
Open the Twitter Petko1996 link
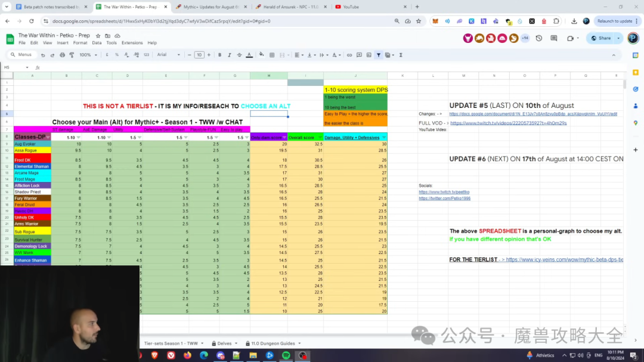tap(444, 199)
